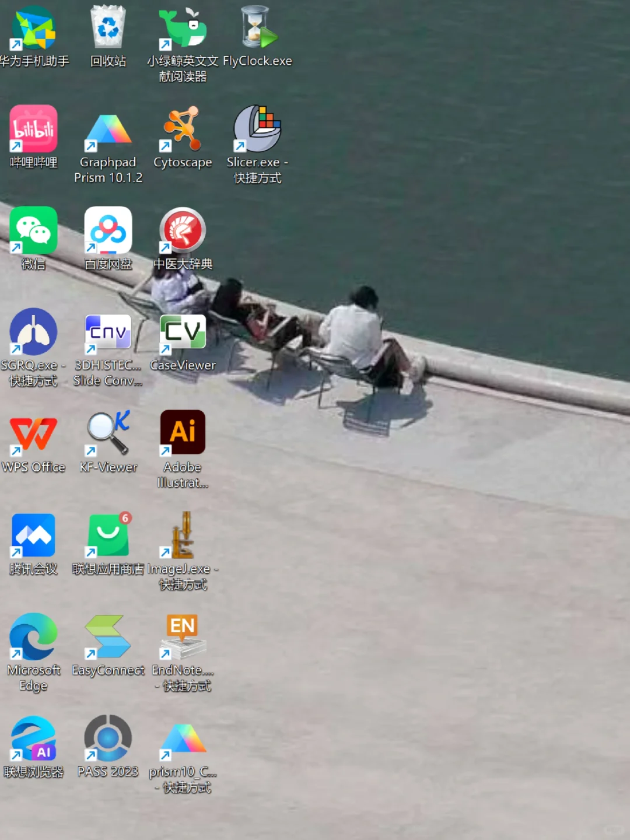Select the PASS 2023 icon
The height and width of the screenshot is (840, 630).
pos(108,738)
